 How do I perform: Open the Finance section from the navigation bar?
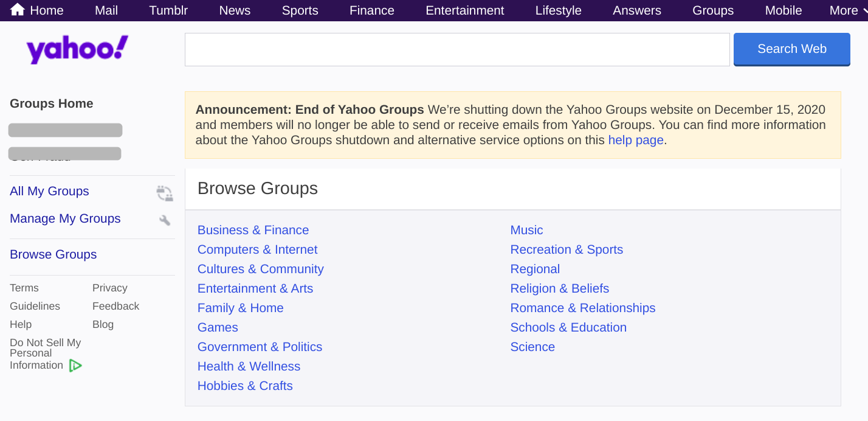371,10
